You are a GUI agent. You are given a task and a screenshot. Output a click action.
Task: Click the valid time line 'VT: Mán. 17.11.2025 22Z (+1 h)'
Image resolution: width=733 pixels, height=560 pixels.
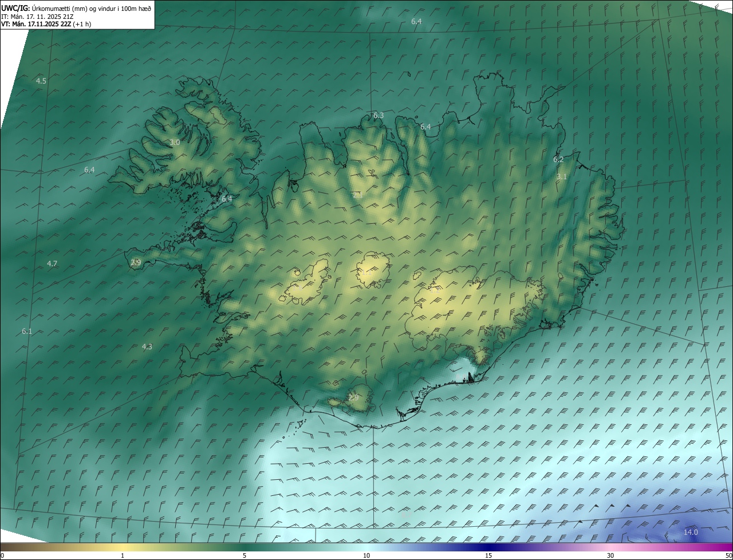[46, 24]
